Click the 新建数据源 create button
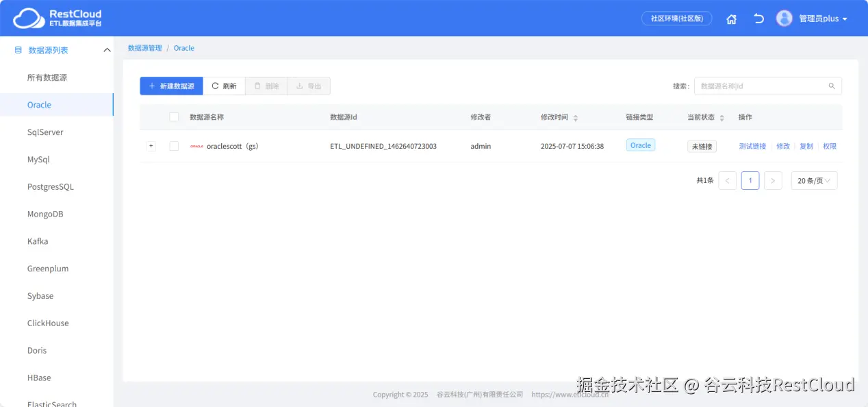Image resolution: width=868 pixels, height=407 pixels. (x=170, y=86)
